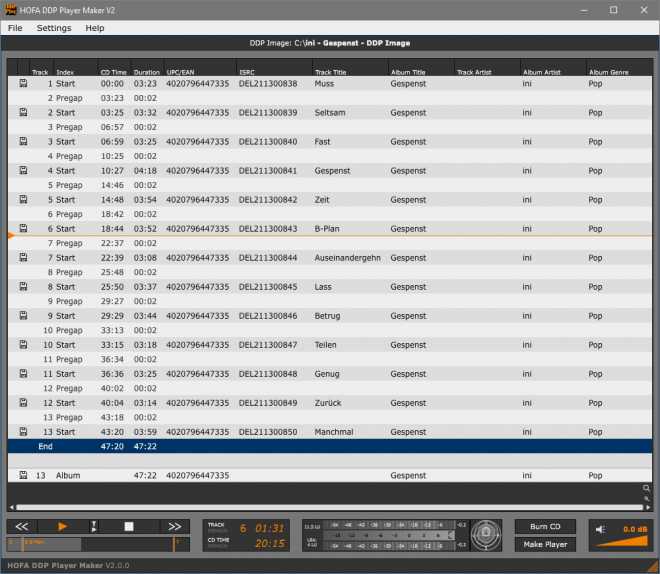Click the save icon in the Album row

(23, 475)
